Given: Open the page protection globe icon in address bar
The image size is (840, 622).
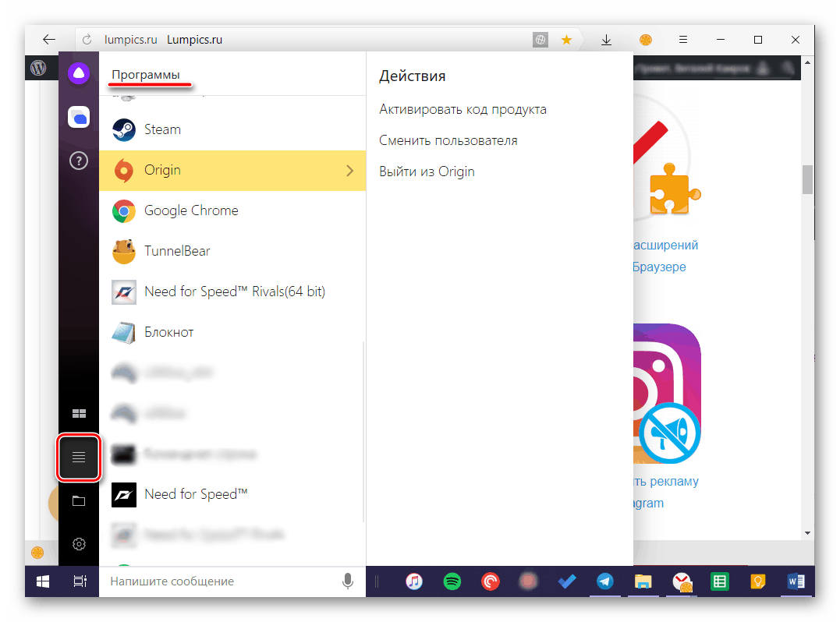Looking at the screenshot, I should pyautogui.click(x=541, y=40).
